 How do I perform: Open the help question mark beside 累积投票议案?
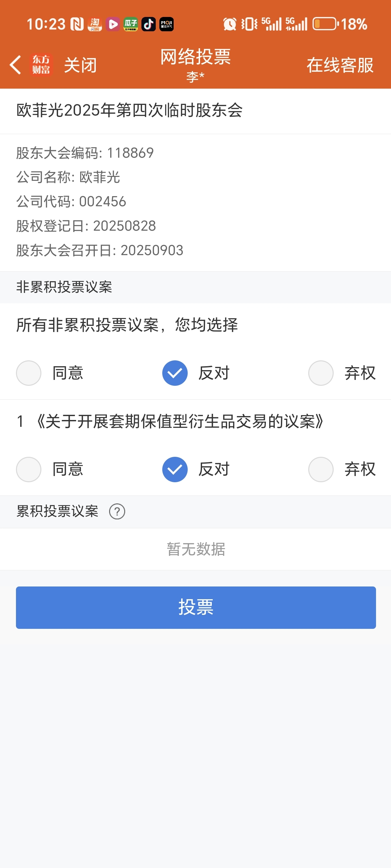pos(117,512)
